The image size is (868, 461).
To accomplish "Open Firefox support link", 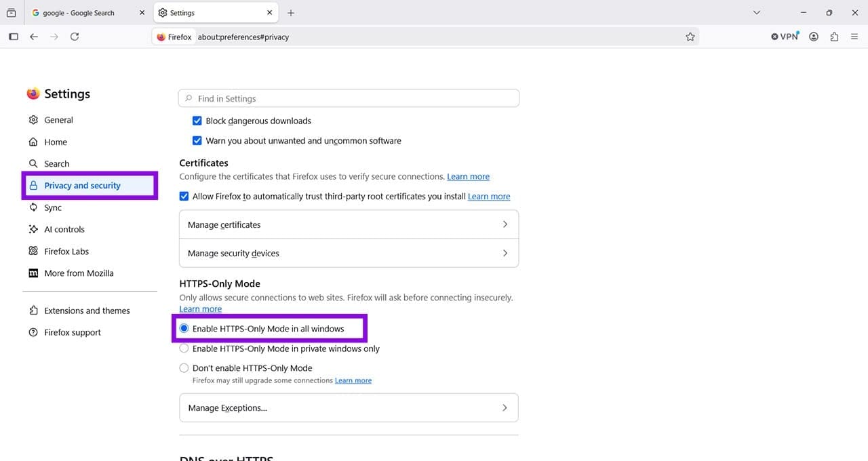I will coord(73,332).
